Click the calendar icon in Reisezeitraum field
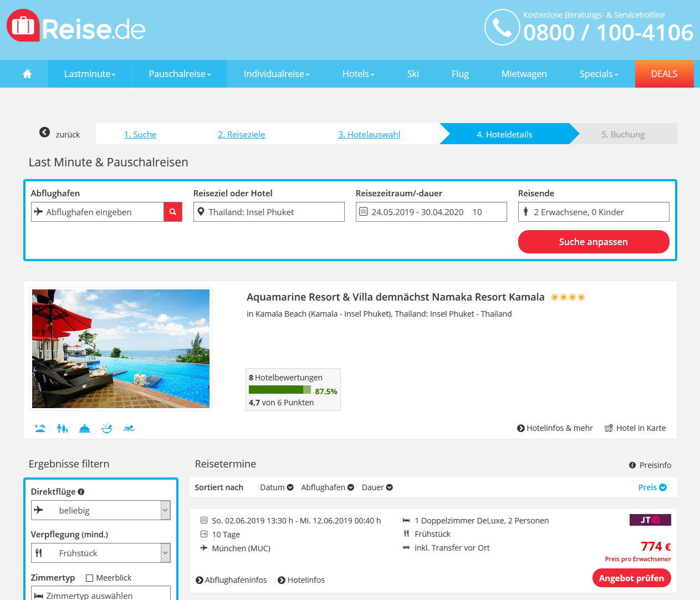Image resolution: width=700 pixels, height=600 pixels. point(364,211)
